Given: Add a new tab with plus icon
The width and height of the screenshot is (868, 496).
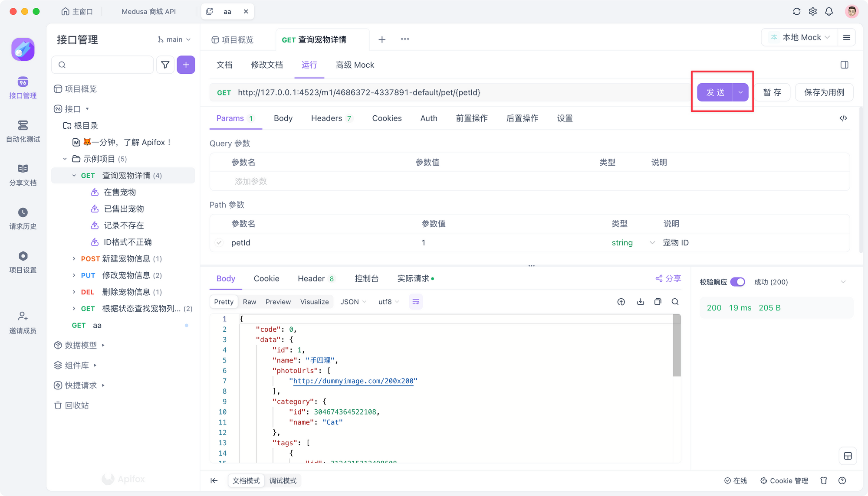Looking at the screenshot, I should tap(382, 39).
